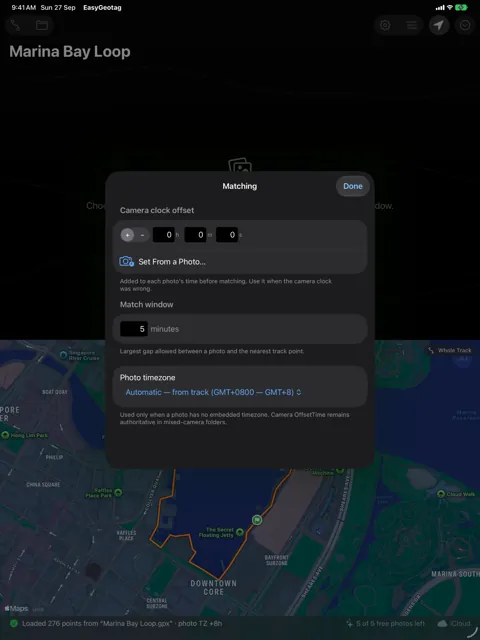Click Cloud Walk map pin
Viewport: 480px width, 640px height.
click(441, 494)
